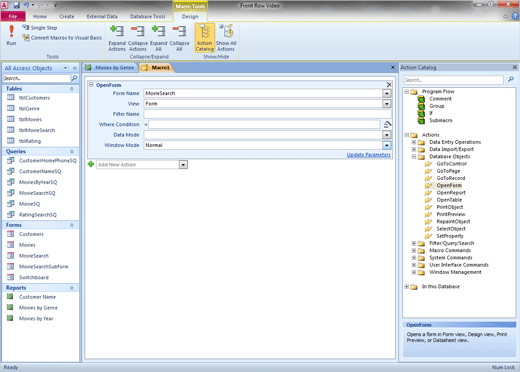Screen dimensions: 520x372
Task: Open the External Data ribbon tab
Action: coord(102,16)
